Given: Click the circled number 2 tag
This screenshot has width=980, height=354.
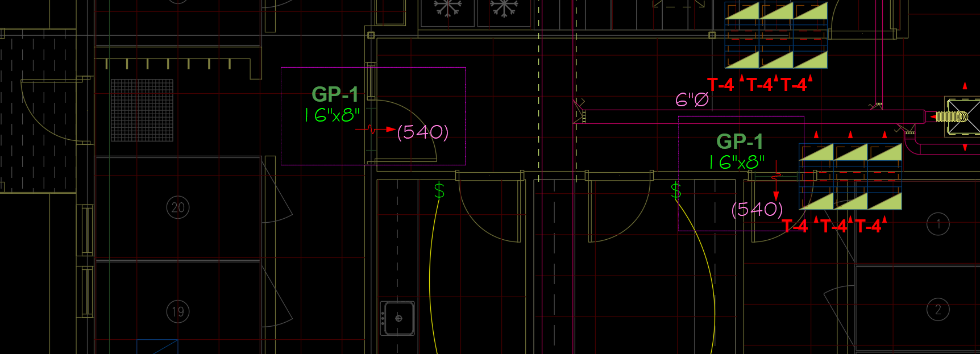Looking at the screenshot, I should (938, 310).
